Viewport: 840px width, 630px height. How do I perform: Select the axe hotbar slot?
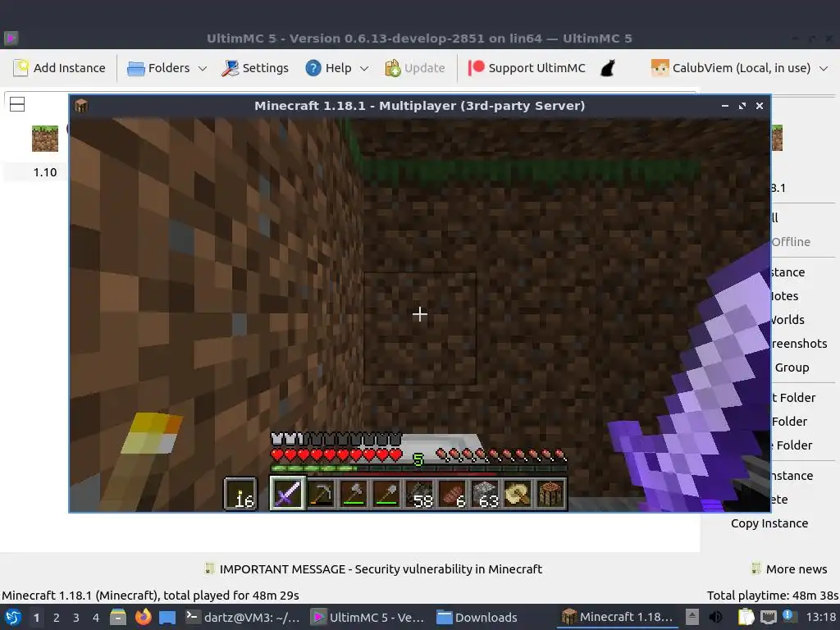point(354,493)
